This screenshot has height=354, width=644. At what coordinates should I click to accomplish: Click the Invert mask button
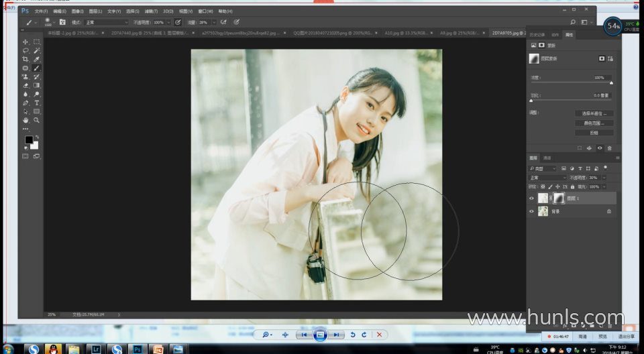pos(594,133)
